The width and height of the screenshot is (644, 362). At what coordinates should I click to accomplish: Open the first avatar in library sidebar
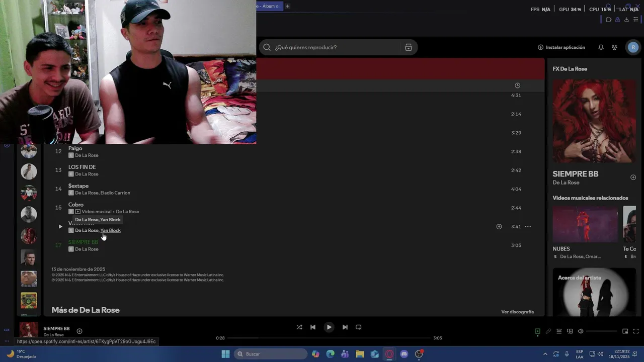[29, 150]
